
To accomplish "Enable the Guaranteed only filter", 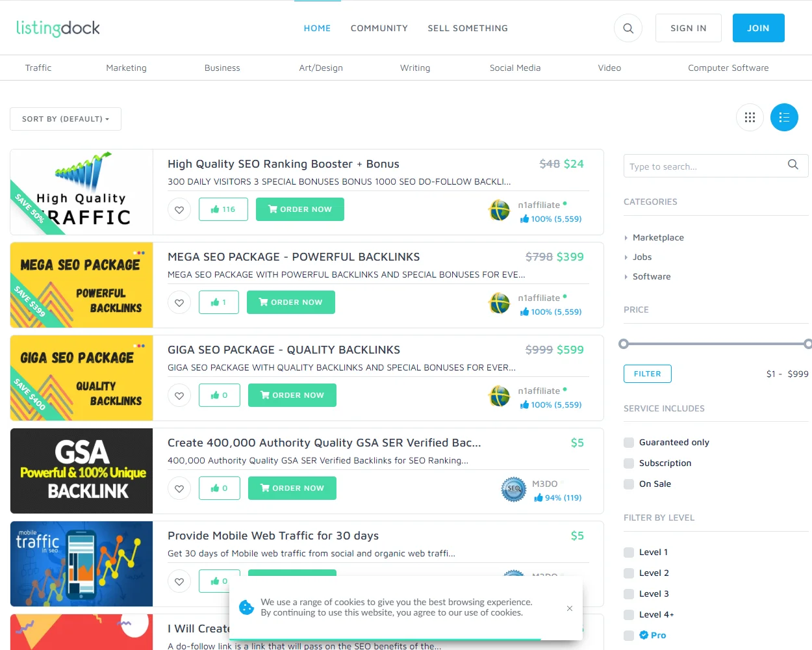I will [x=628, y=442].
